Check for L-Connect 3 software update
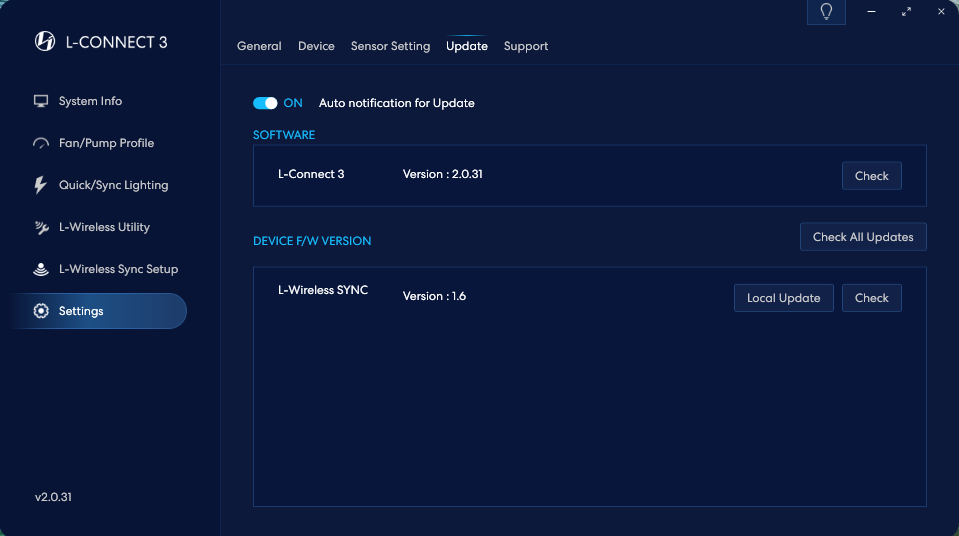Screen dimensions: 959x536 (x=872, y=176)
